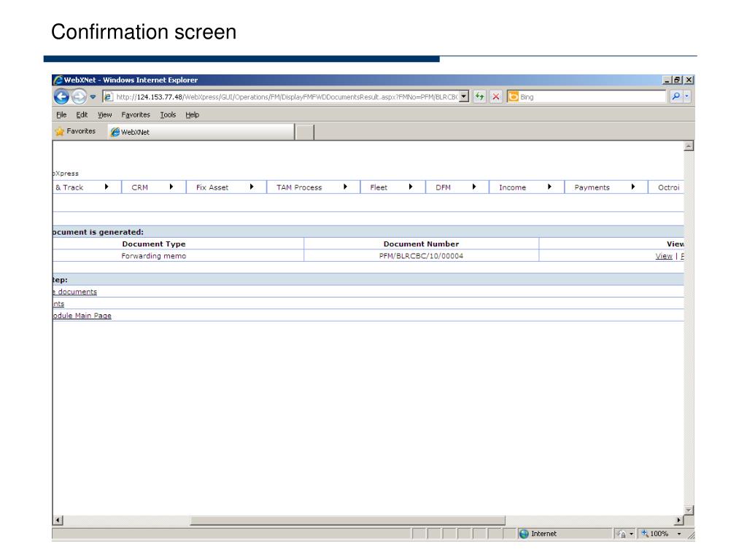Open the recent pages dropdown arrow

pyautogui.click(x=93, y=97)
